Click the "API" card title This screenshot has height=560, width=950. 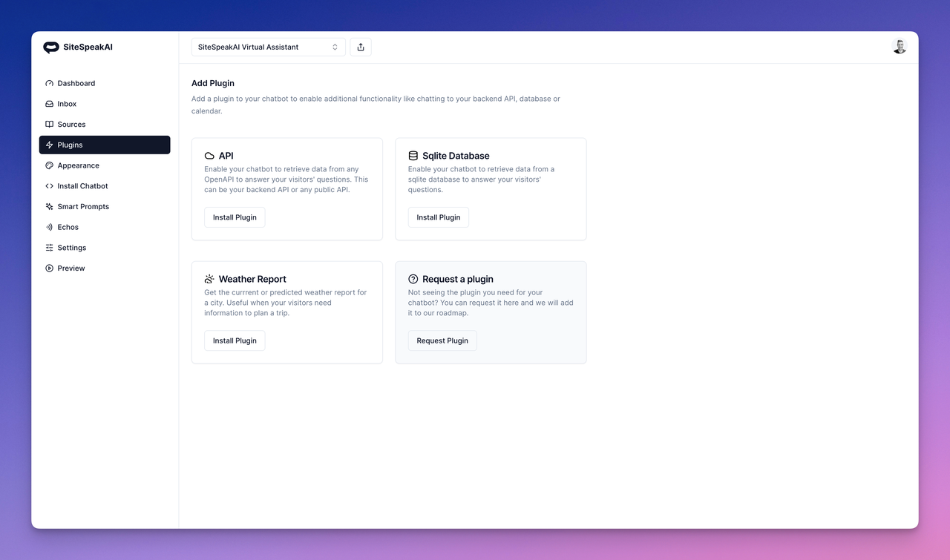pos(226,156)
